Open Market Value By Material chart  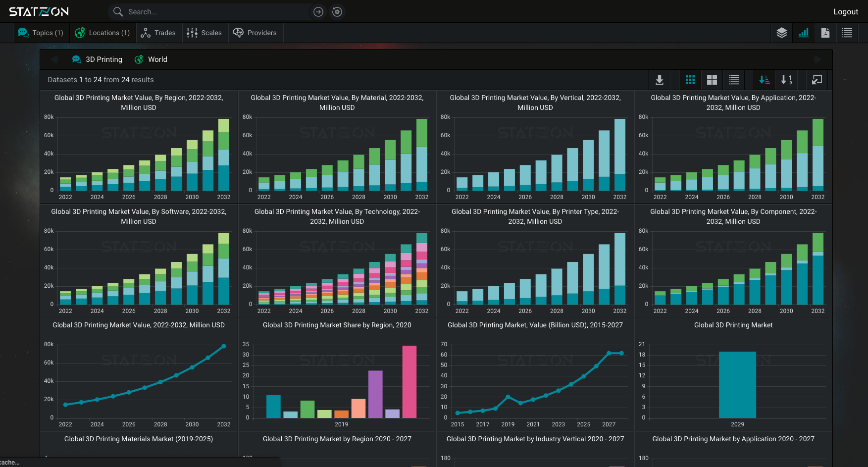[x=337, y=147]
